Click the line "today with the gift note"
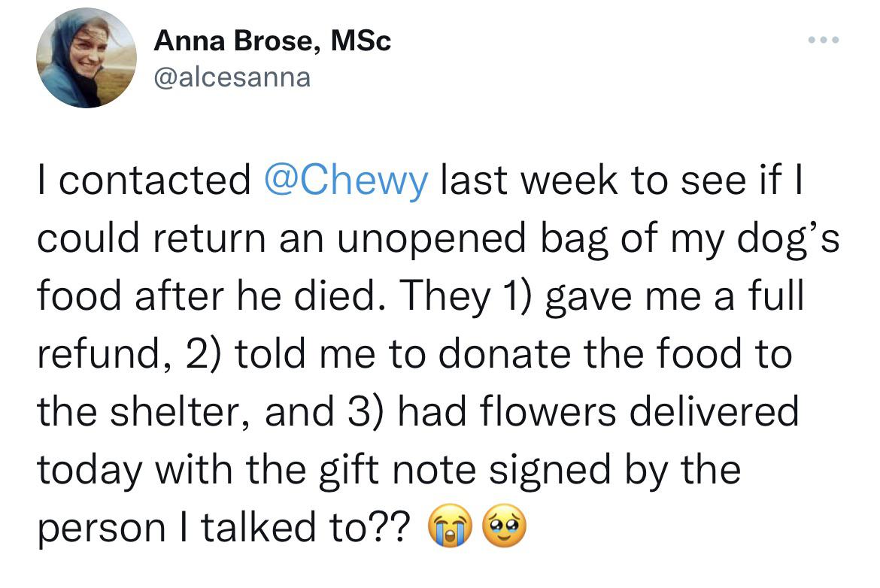 tap(388, 469)
